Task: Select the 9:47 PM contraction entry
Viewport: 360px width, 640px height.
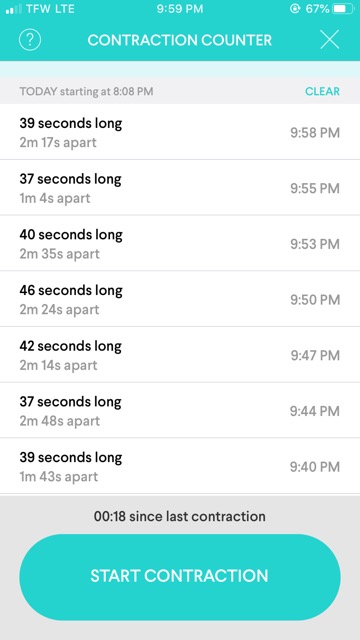Action: click(x=180, y=355)
